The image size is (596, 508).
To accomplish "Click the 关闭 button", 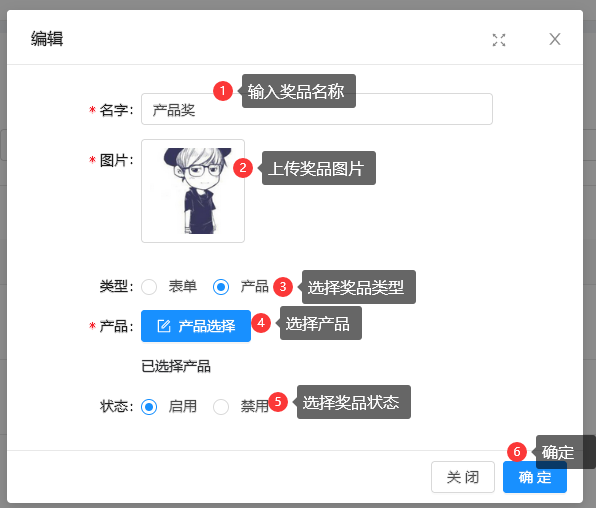I will pyautogui.click(x=463, y=477).
